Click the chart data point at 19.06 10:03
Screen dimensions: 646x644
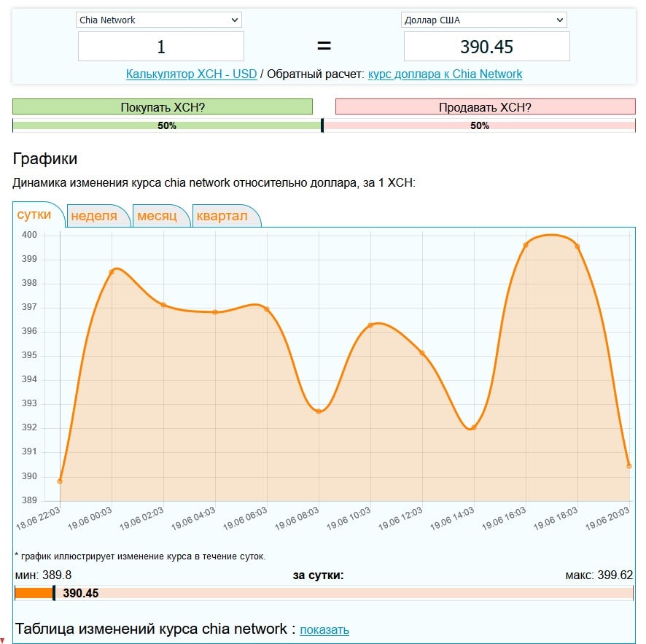click(370, 325)
